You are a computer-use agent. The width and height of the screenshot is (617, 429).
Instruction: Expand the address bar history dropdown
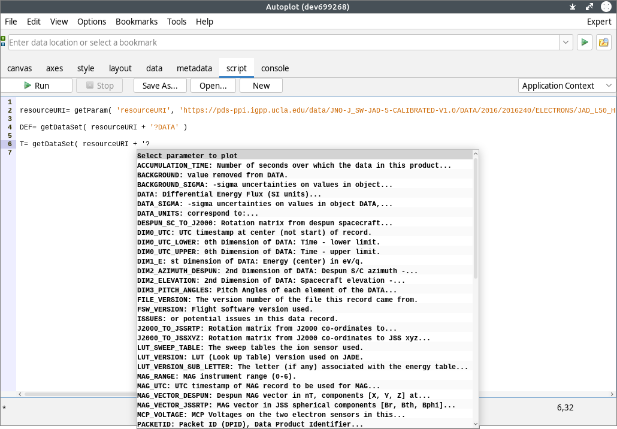pos(565,42)
